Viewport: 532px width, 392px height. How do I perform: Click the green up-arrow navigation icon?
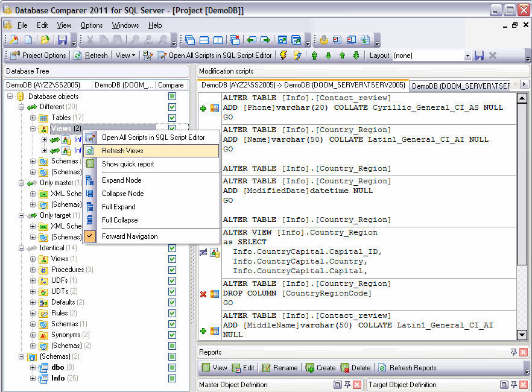[313, 55]
